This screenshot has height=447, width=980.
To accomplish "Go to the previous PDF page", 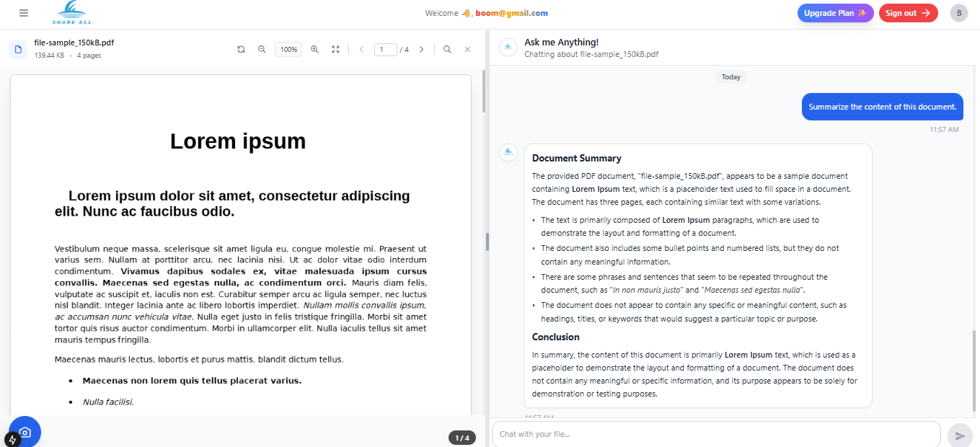I will pos(361,50).
